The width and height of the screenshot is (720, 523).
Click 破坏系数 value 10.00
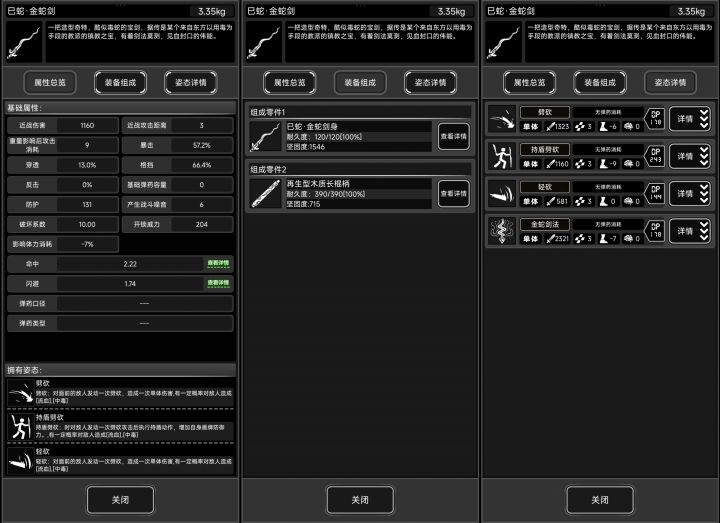(x=87, y=224)
